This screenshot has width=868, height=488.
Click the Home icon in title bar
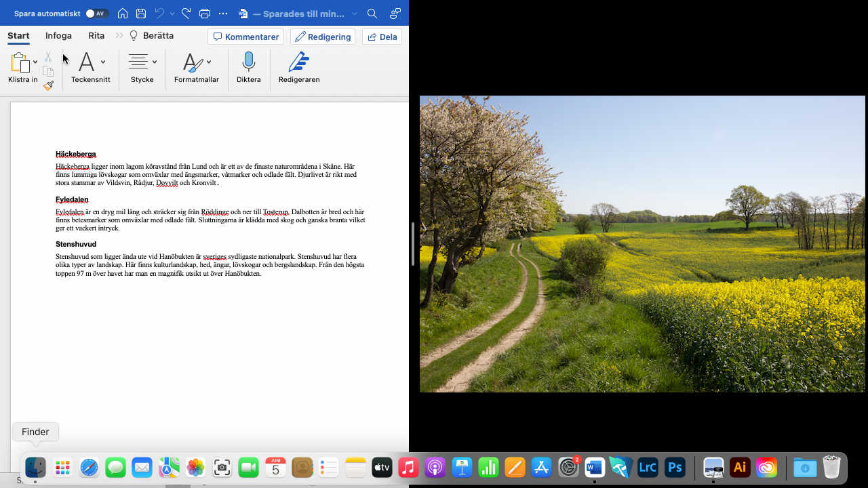(123, 14)
